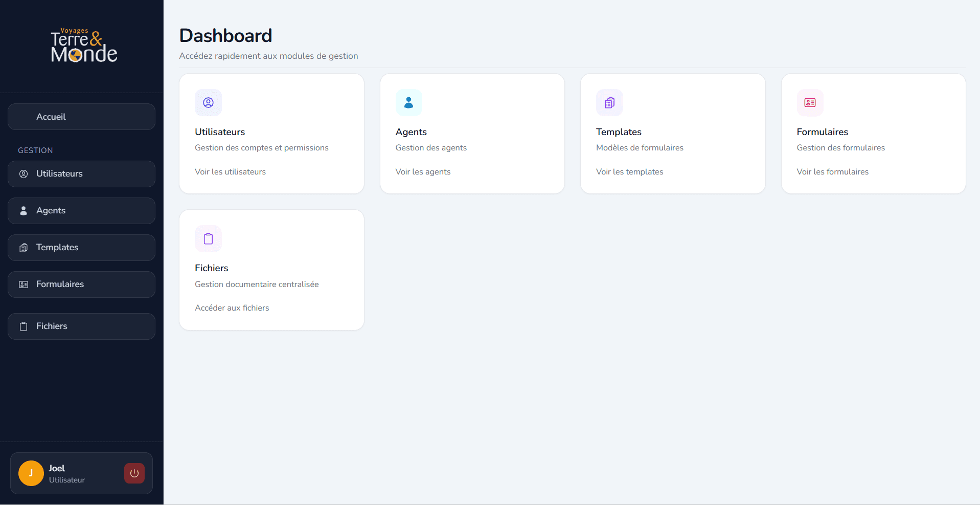
Task: Select Templates in the sidebar menu
Action: [x=81, y=248]
